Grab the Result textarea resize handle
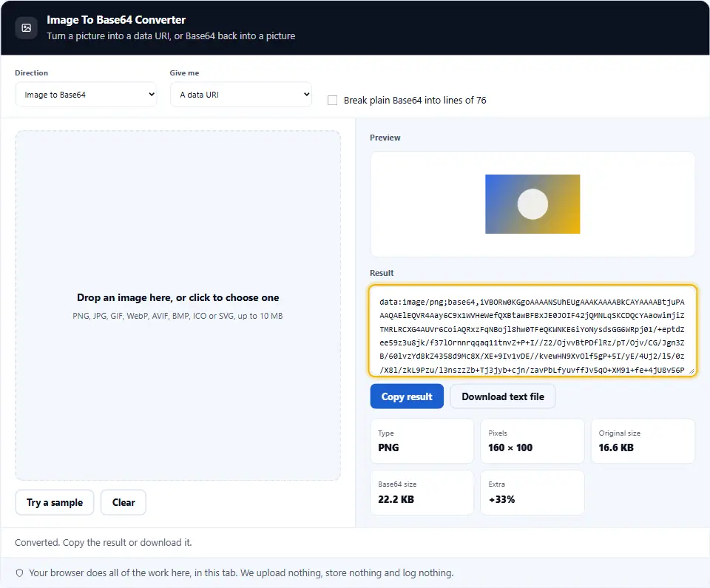 691,371
